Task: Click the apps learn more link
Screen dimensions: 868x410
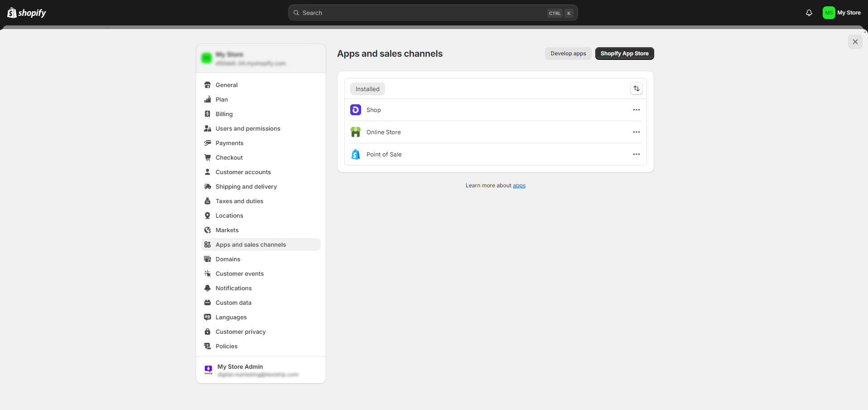Action: point(519,185)
